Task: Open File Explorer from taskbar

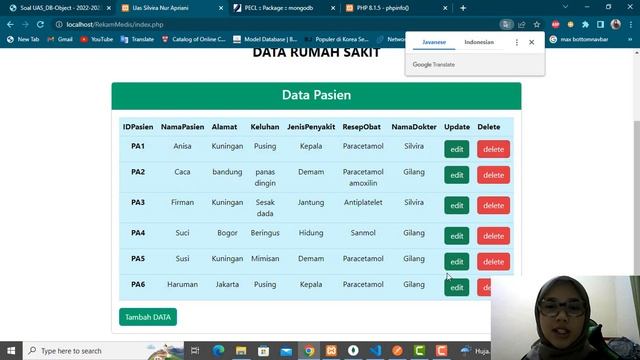Action: (x=241, y=351)
